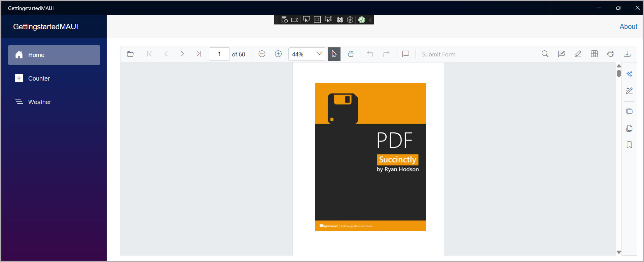Click the scroll down arrow of viewer
This screenshot has width=644, height=262.
tap(619, 252)
